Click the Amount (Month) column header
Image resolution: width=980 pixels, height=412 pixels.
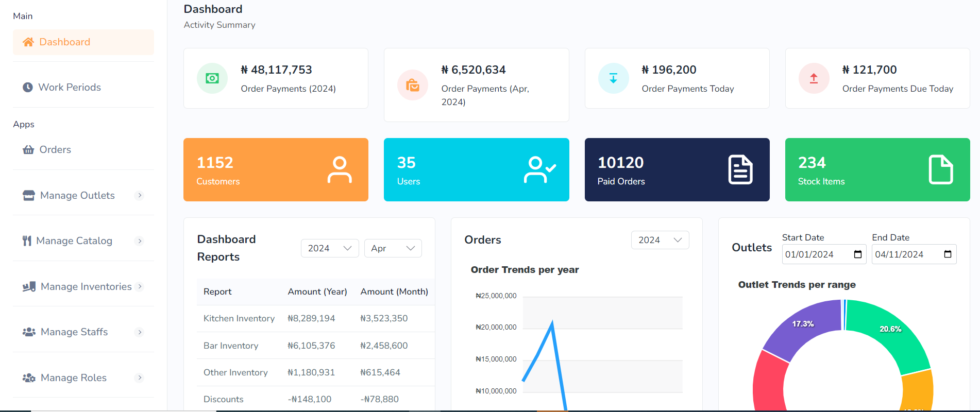pos(394,292)
